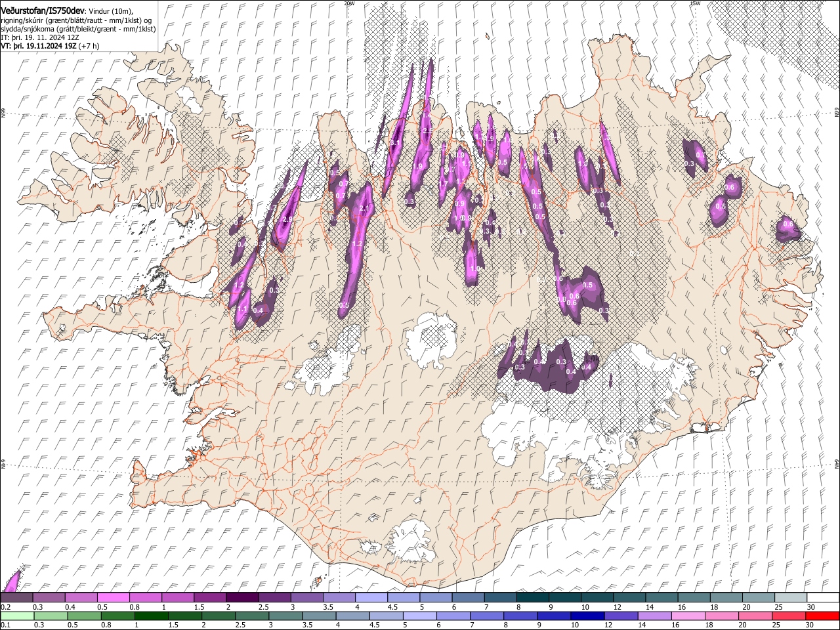Click the '15W' longitude label
The image size is (840, 630).
695,3
